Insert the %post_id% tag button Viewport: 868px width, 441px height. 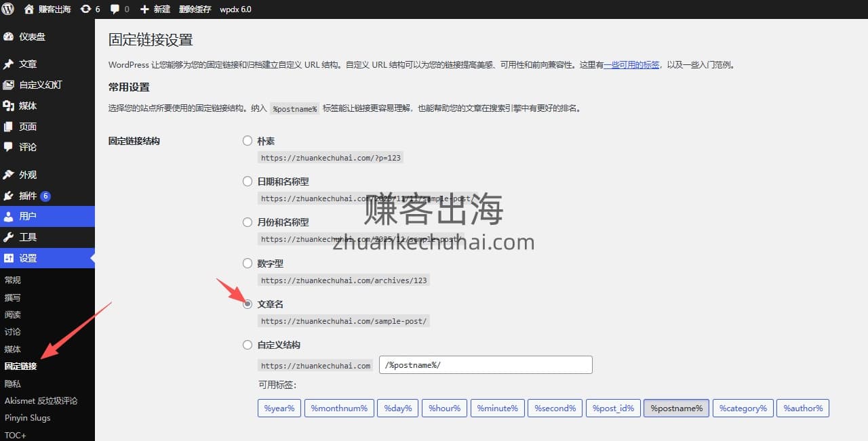click(613, 408)
